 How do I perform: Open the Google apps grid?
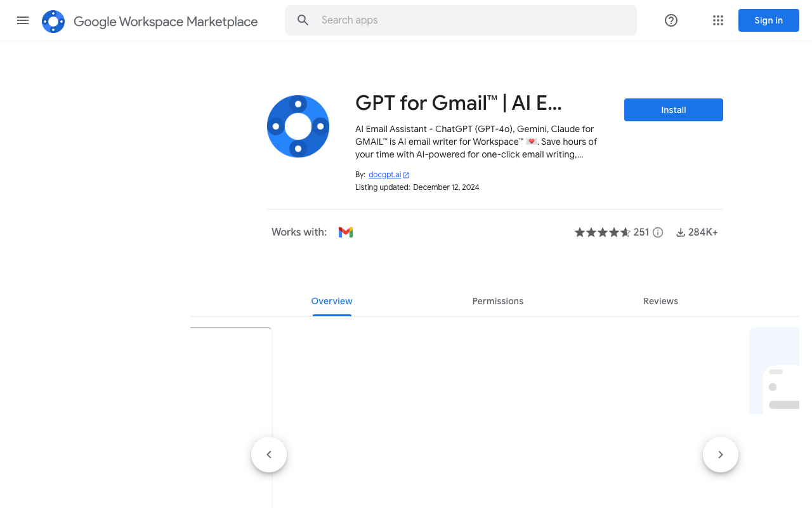click(x=718, y=20)
